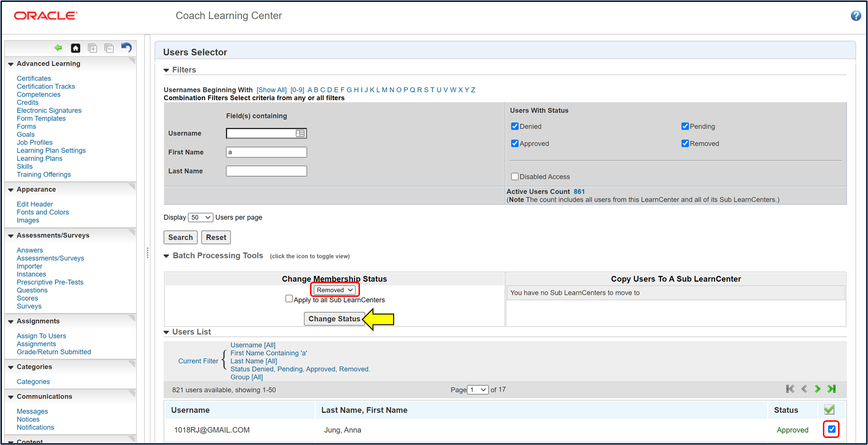The image size is (868, 445).
Task: Click the blue undo arrow icon
Action: pyautogui.click(x=126, y=47)
